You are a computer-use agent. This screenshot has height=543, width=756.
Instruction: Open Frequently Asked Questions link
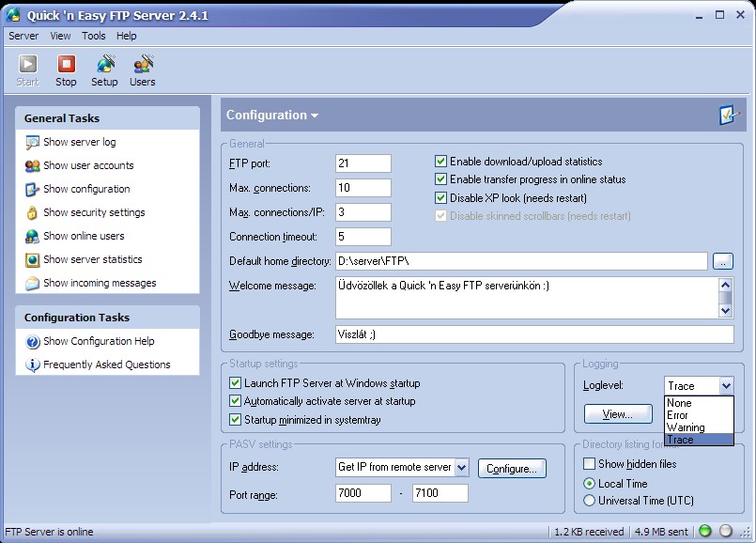(106, 365)
